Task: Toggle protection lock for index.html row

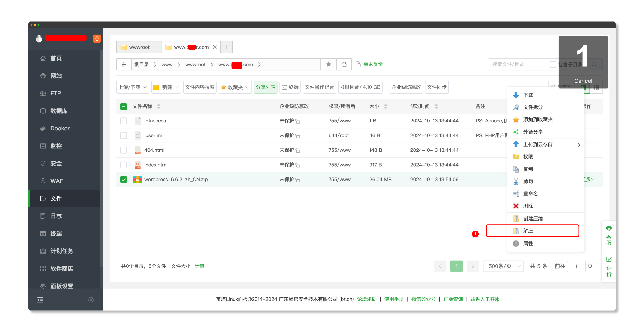Action: (298, 165)
